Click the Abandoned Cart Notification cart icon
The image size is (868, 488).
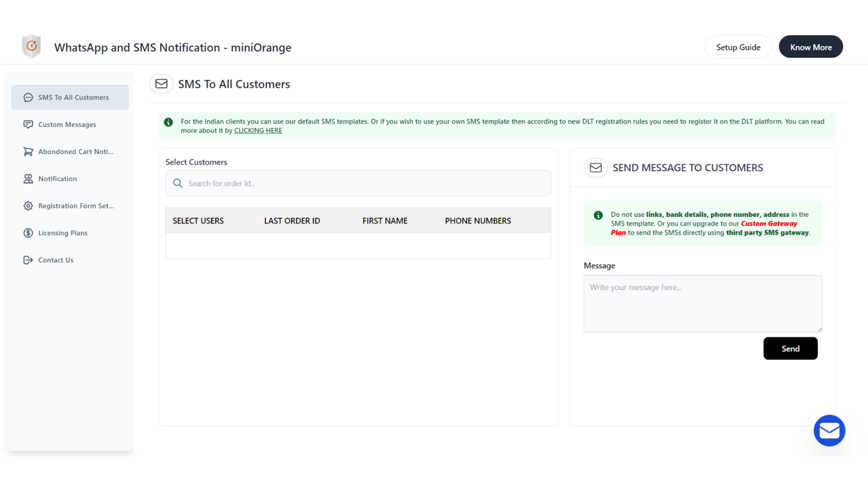coord(28,151)
